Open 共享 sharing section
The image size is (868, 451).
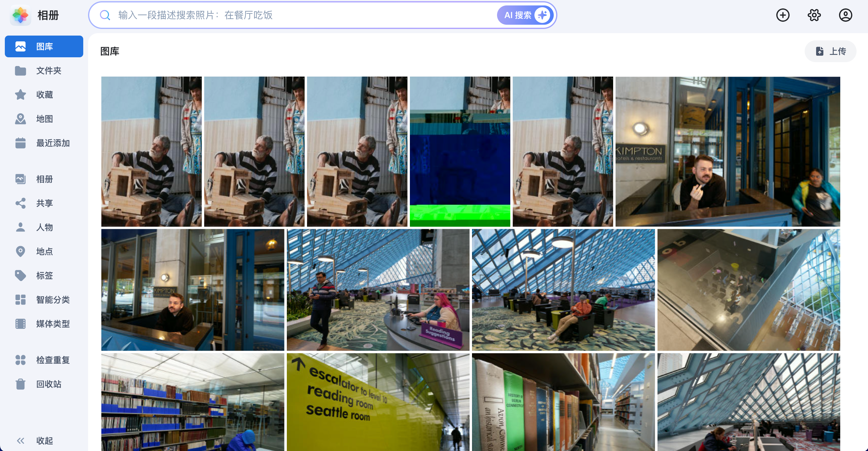point(44,203)
